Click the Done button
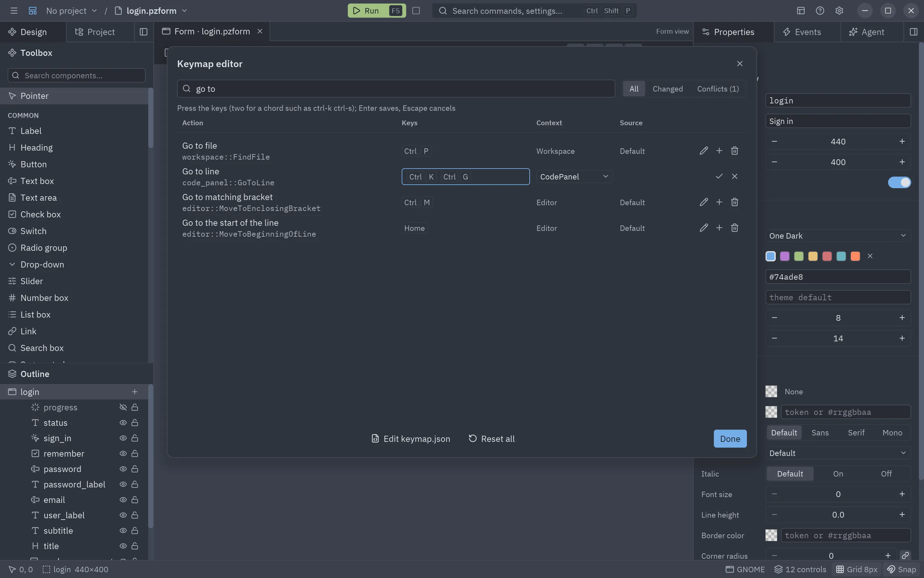This screenshot has height=578, width=924. click(730, 439)
